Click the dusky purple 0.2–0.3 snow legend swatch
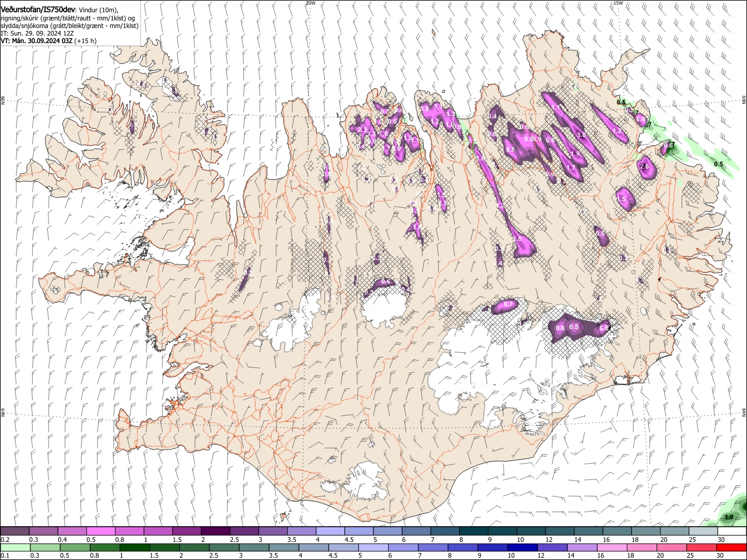Screen dimensions: 747x560 pos(15,531)
